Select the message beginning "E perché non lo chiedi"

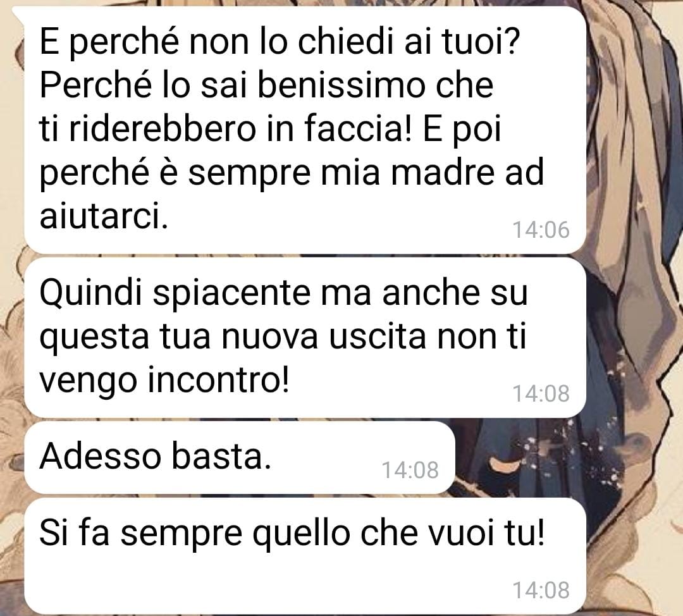pyautogui.click(x=305, y=130)
